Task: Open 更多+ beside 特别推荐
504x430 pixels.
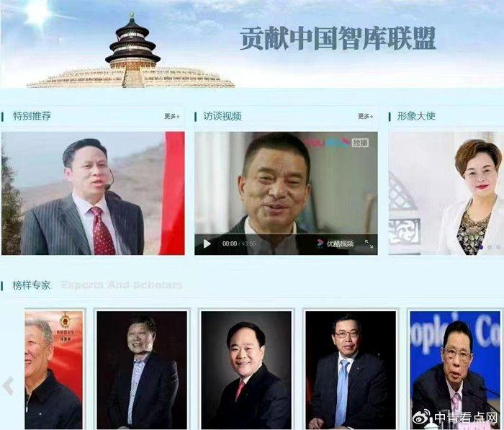Action: coord(172,117)
